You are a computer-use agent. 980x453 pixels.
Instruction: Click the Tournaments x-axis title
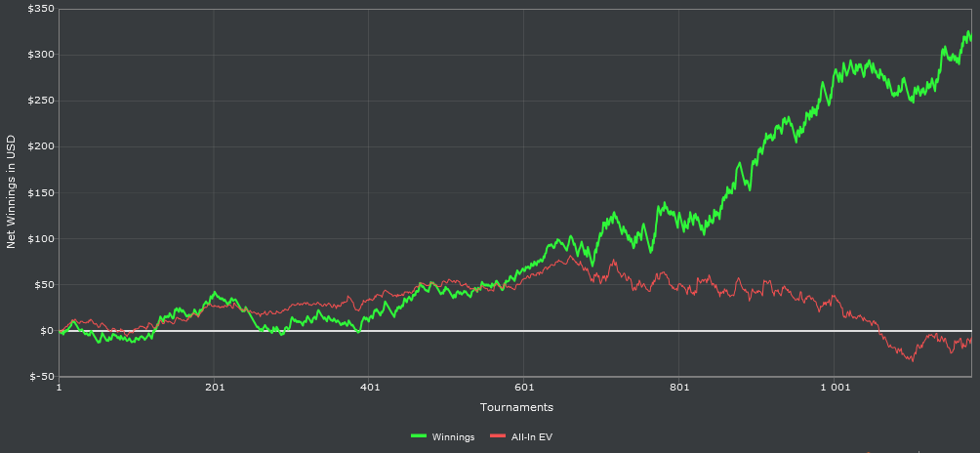516,407
